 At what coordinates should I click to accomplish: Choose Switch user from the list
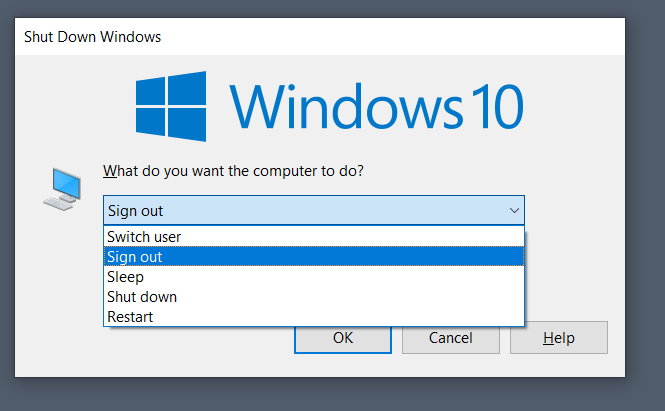314,237
